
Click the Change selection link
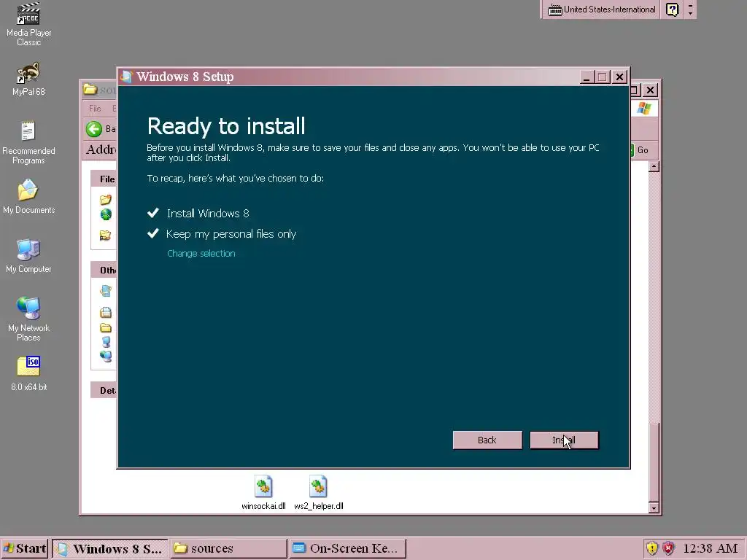(x=201, y=253)
